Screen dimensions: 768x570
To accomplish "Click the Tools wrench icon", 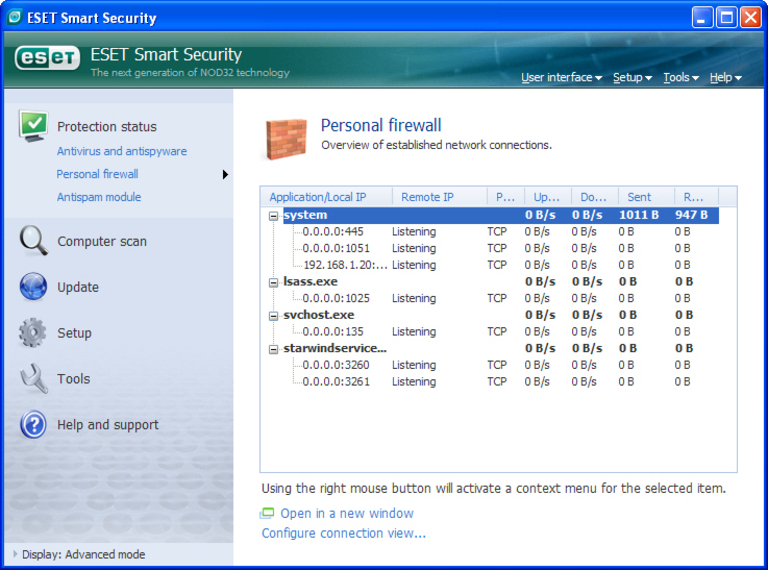I will click(34, 378).
